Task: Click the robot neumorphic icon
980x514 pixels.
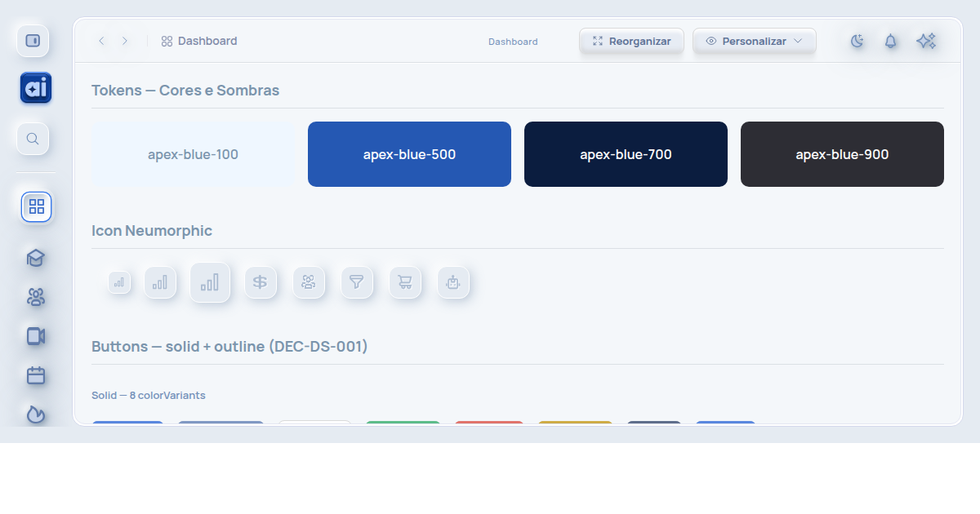Action: point(453,282)
